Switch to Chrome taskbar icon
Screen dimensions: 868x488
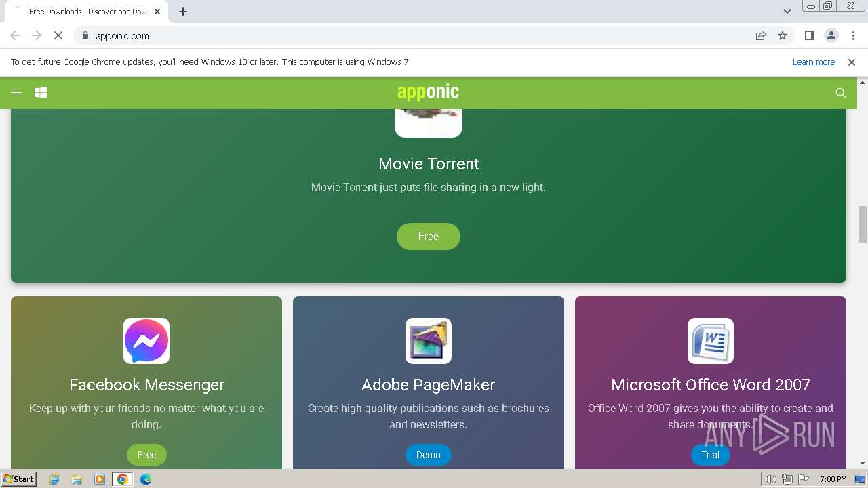point(123,479)
